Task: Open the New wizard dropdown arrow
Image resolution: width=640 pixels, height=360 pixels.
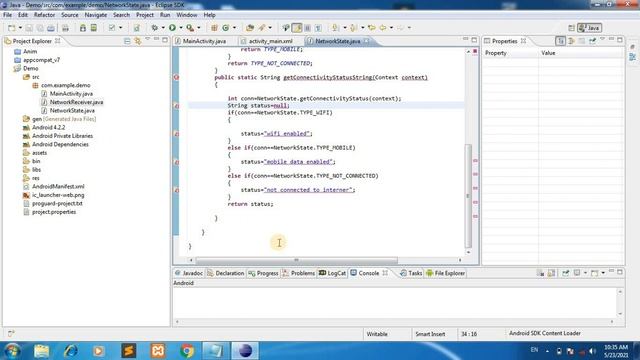Action: (20, 28)
